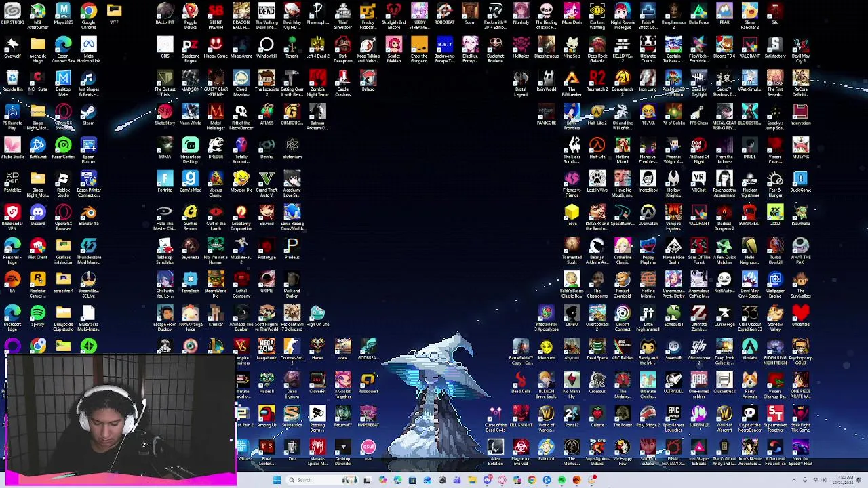Select the Rain World icon
The height and width of the screenshot is (488, 868).
click(x=547, y=81)
